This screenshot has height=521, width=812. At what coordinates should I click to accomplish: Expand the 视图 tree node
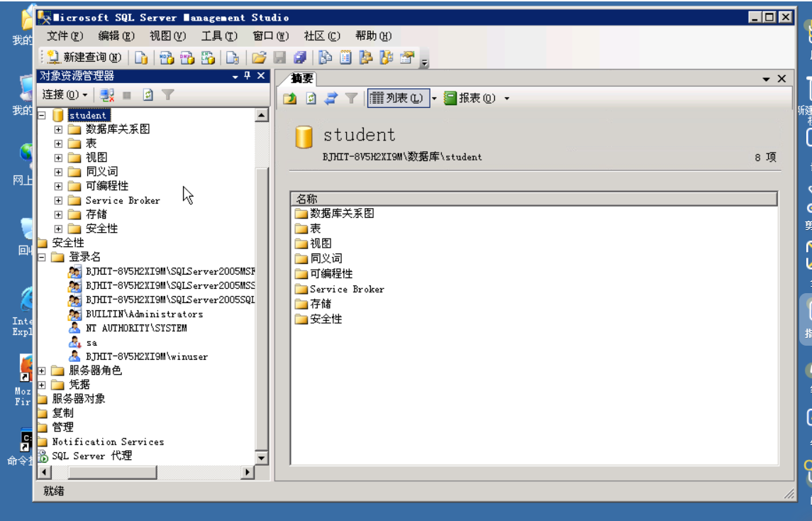[x=59, y=158]
